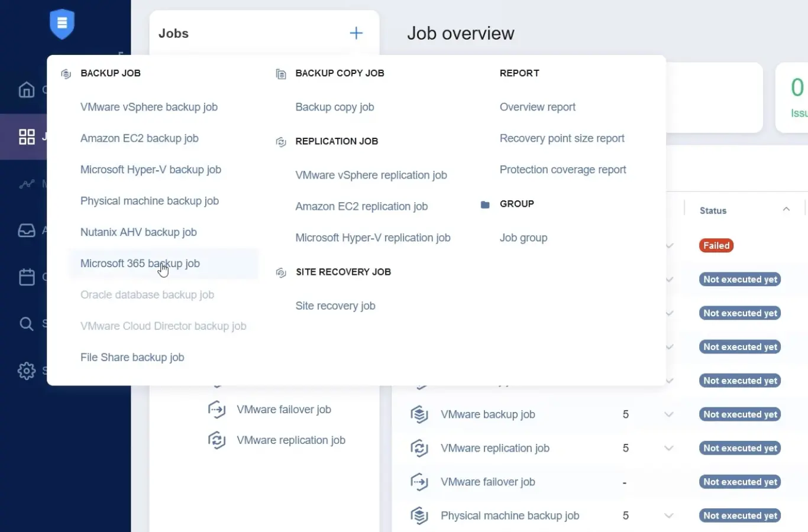Choose VMware vSphere backup job

[149, 107]
